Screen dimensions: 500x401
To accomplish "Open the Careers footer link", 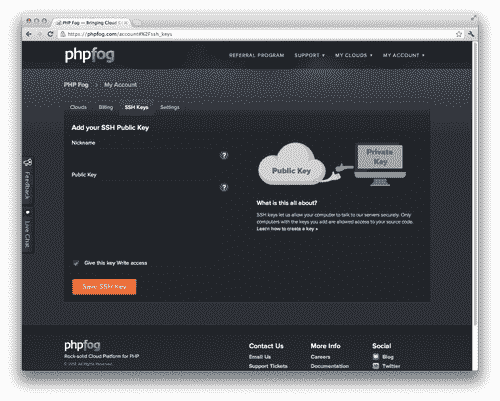I will (x=320, y=357).
